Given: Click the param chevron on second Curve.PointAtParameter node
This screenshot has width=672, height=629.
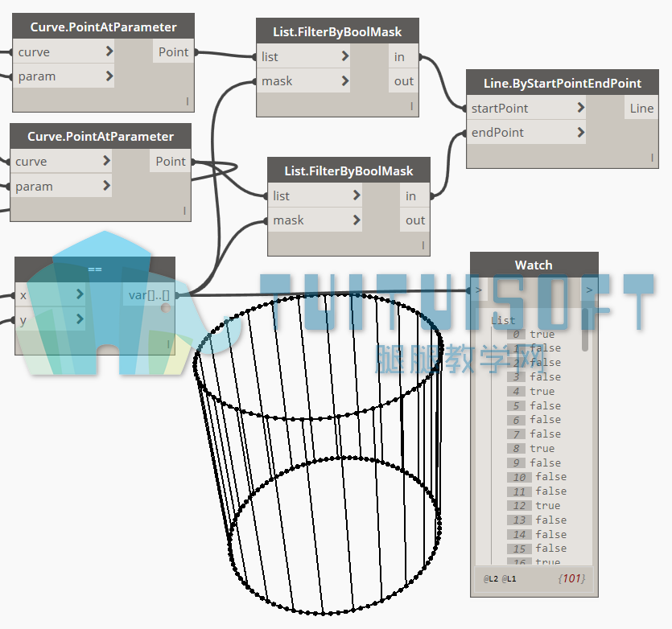Looking at the screenshot, I should tap(107, 186).
